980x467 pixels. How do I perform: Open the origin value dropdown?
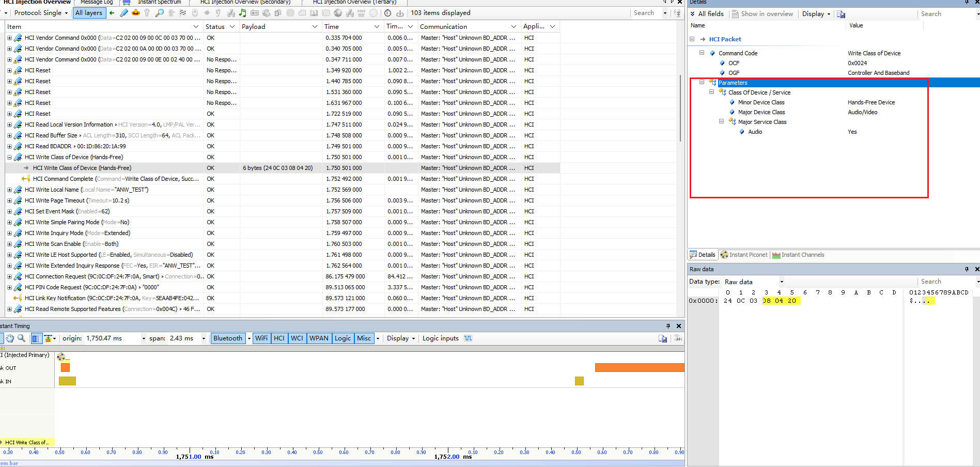pos(144,338)
